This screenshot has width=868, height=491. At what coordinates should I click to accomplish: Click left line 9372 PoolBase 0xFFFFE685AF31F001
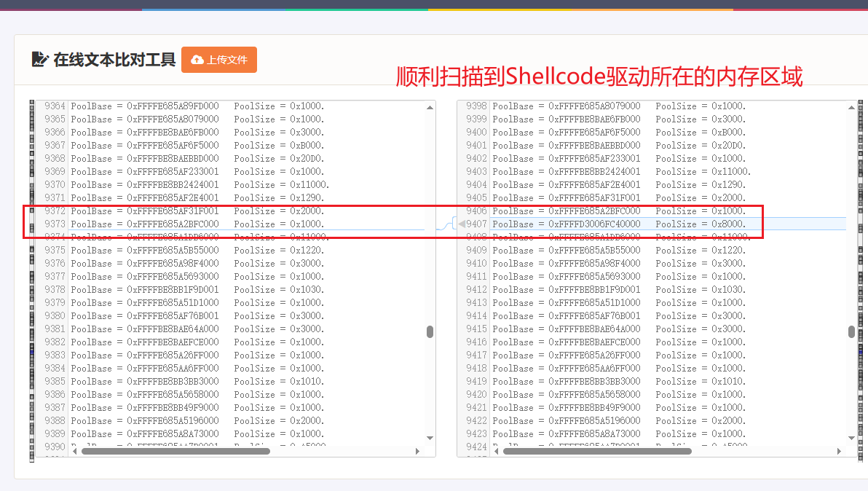click(x=145, y=211)
